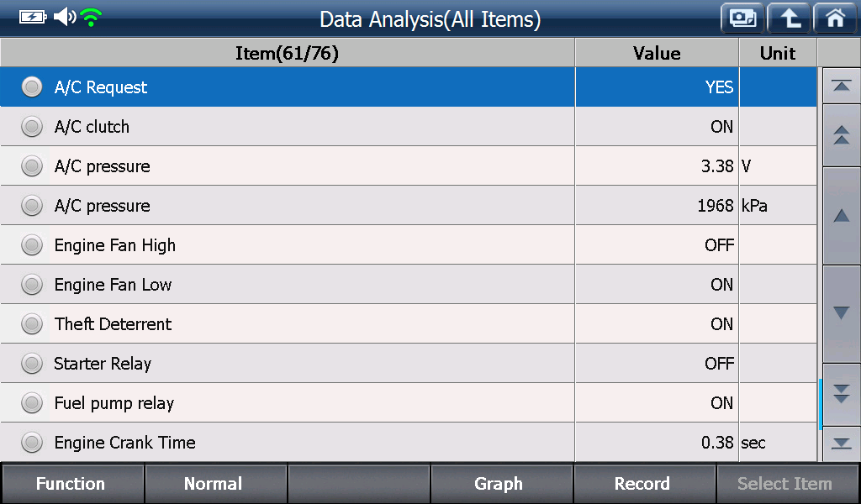Open the Function menu

tap(72, 484)
